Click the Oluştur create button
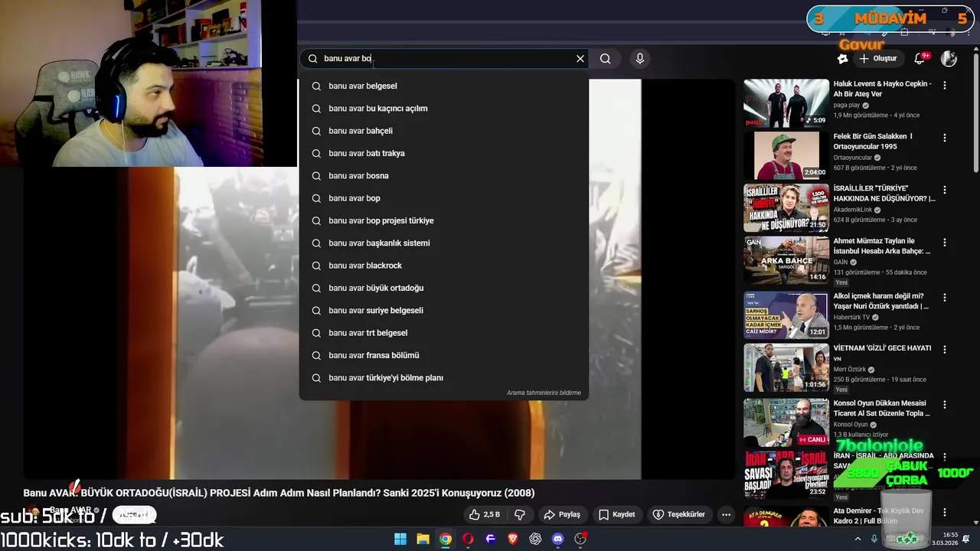Image resolution: width=980 pixels, height=551 pixels. pyautogui.click(x=877, y=59)
